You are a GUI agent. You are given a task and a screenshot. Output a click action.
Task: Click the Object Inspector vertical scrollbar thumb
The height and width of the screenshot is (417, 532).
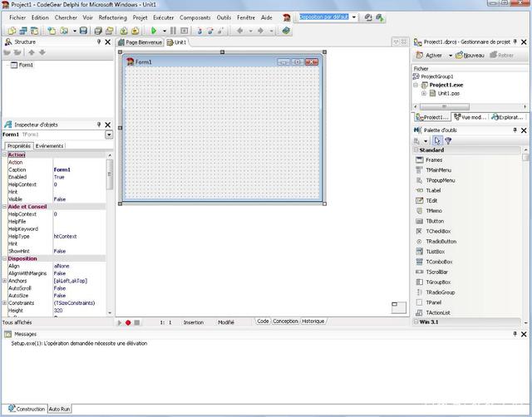(x=110, y=174)
